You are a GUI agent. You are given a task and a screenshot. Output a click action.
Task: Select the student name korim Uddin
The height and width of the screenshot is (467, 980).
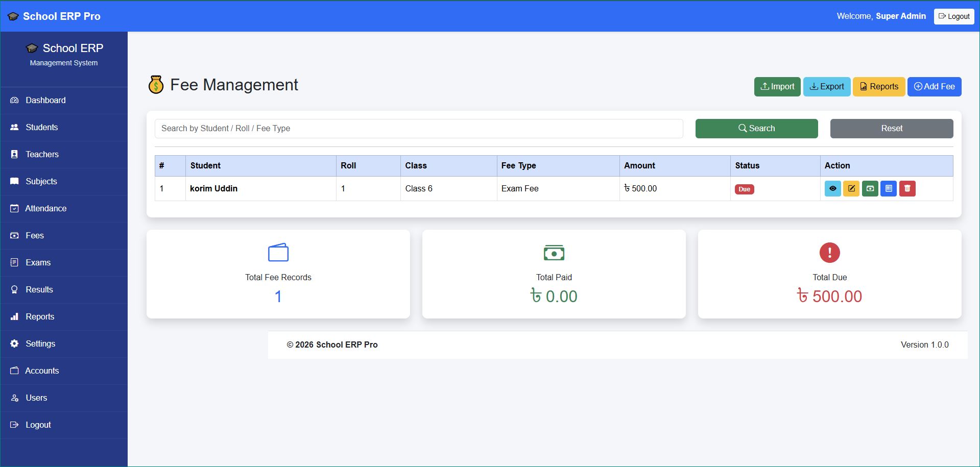(x=213, y=189)
